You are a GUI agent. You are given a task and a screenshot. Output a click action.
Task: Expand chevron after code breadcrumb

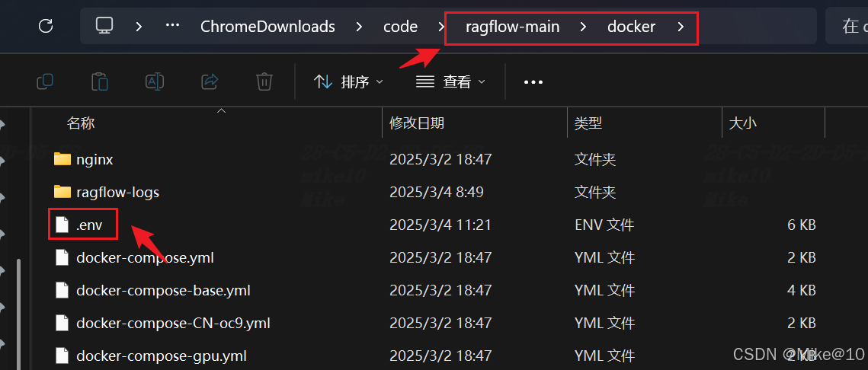440,26
